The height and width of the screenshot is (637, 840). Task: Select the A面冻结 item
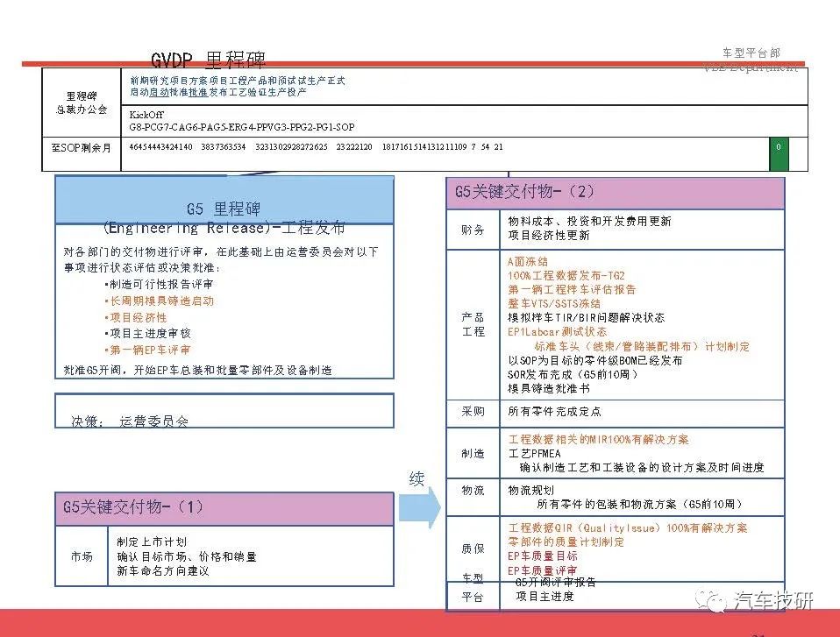[x=528, y=262]
